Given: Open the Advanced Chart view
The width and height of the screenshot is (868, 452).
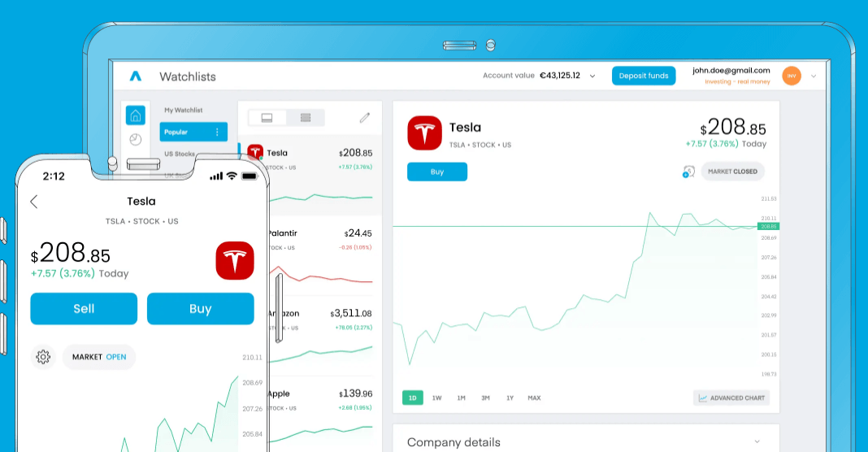Looking at the screenshot, I should click(731, 398).
